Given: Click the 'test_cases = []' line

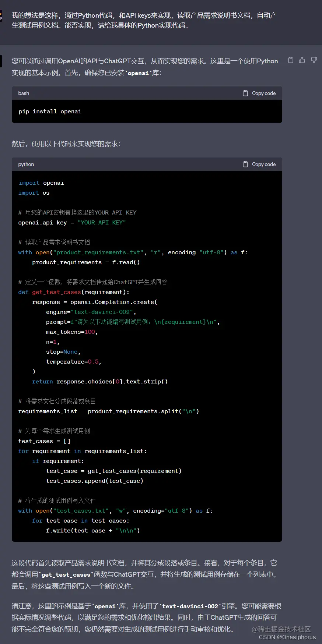Looking at the screenshot, I should tap(44, 441).
